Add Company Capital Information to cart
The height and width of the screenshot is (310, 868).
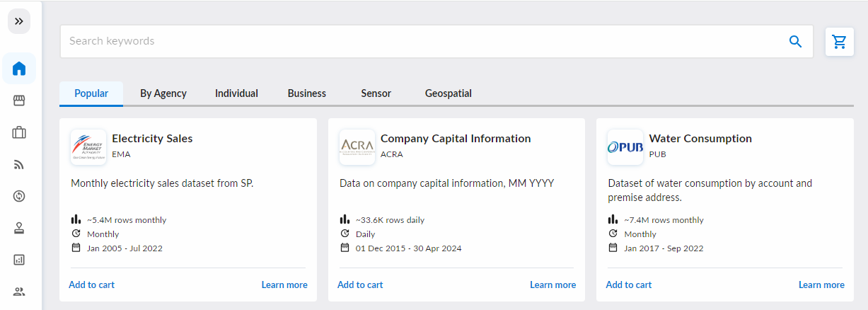[360, 285]
